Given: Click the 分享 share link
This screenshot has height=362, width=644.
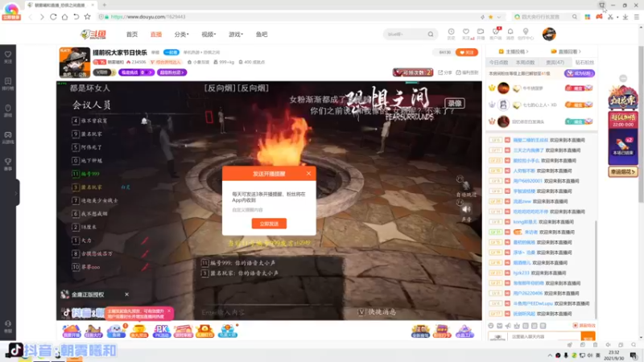Looking at the screenshot, I should click(445, 72).
